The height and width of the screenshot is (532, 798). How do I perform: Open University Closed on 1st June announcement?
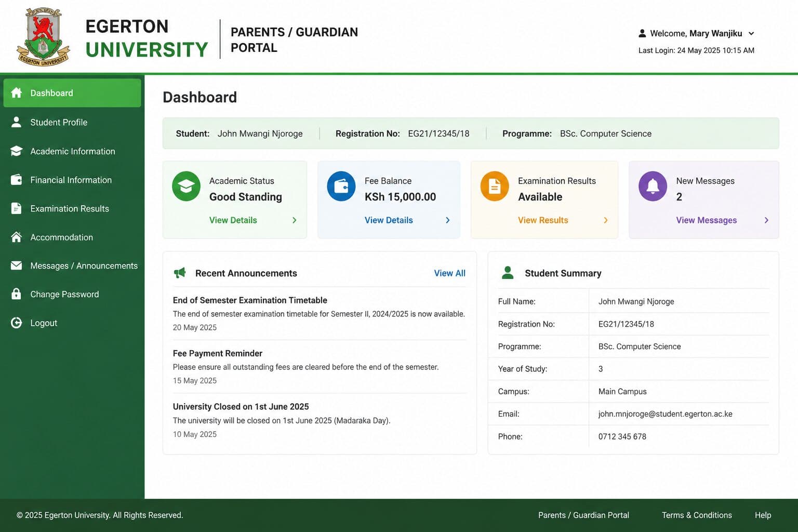241,407
